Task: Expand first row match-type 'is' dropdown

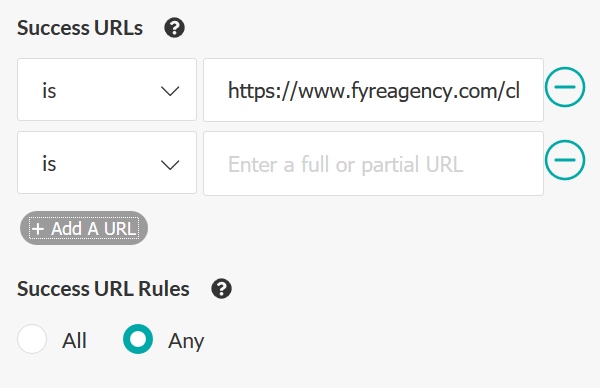Action: click(x=107, y=90)
